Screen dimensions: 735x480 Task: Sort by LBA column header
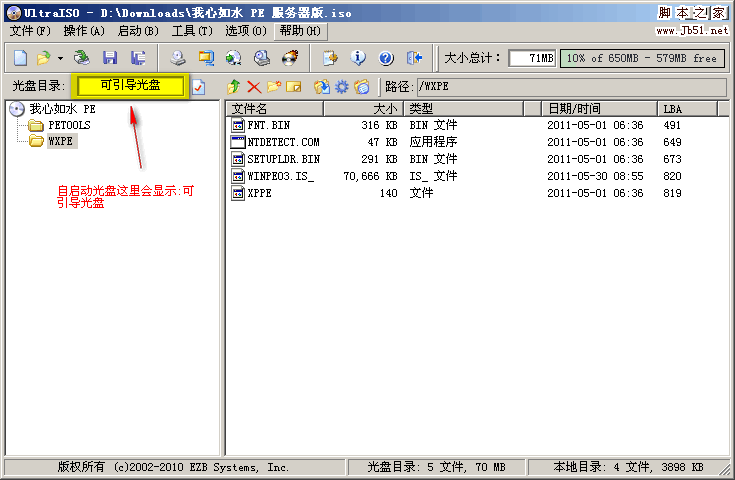click(x=687, y=109)
